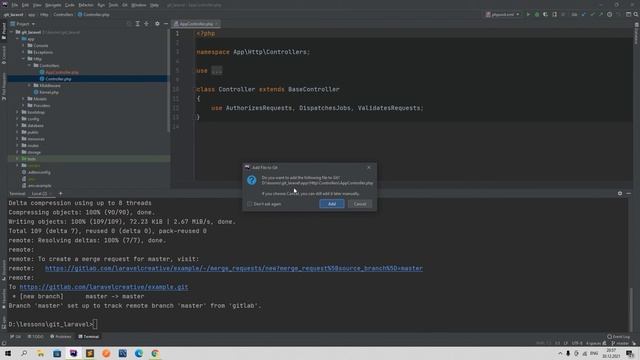The image size is (640, 360).
Task: Close the Add File to Git dialog
Action: coord(369,167)
